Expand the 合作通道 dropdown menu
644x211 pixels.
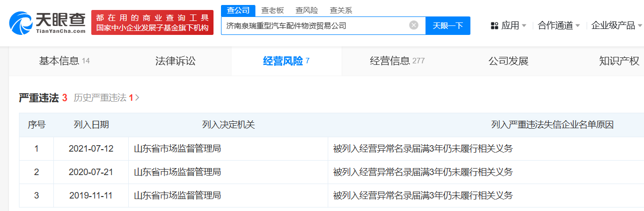click(x=559, y=25)
